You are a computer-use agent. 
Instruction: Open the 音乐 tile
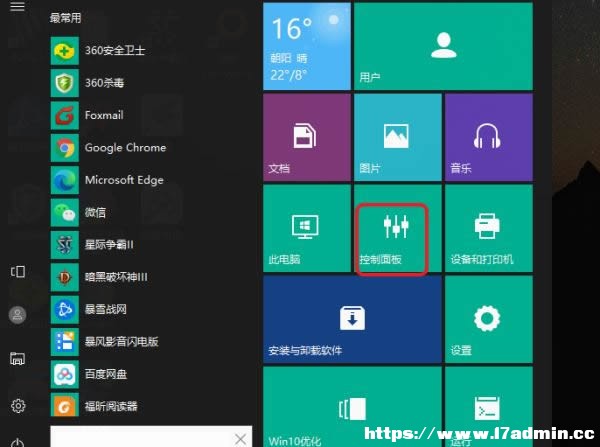click(489, 137)
